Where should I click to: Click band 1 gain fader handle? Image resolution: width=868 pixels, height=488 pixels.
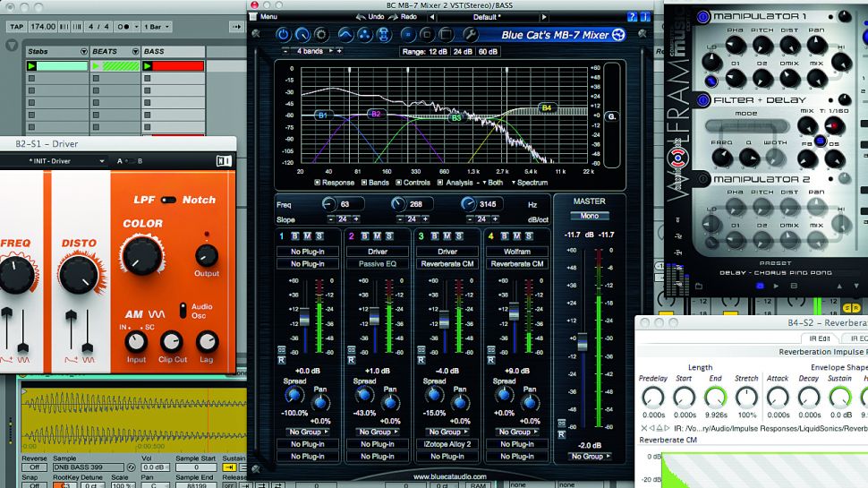click(x=304, y=318)
